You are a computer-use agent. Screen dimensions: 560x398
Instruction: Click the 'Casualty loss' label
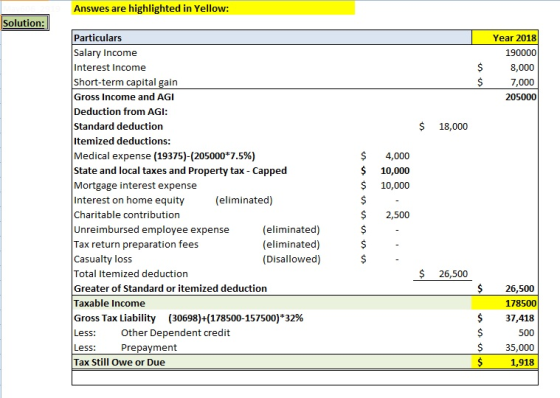103,259
